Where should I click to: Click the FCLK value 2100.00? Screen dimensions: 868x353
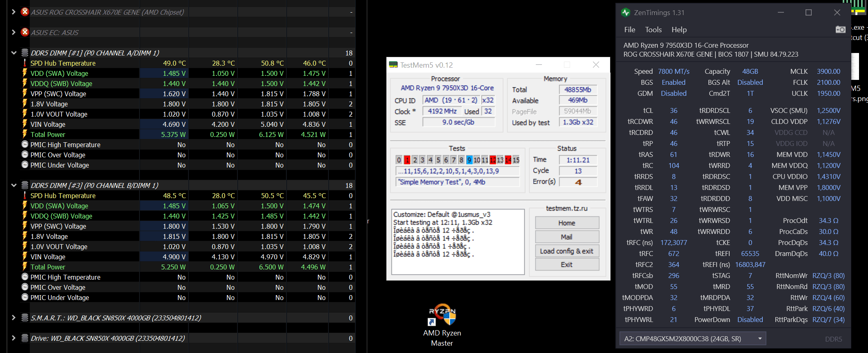point(828,82)
